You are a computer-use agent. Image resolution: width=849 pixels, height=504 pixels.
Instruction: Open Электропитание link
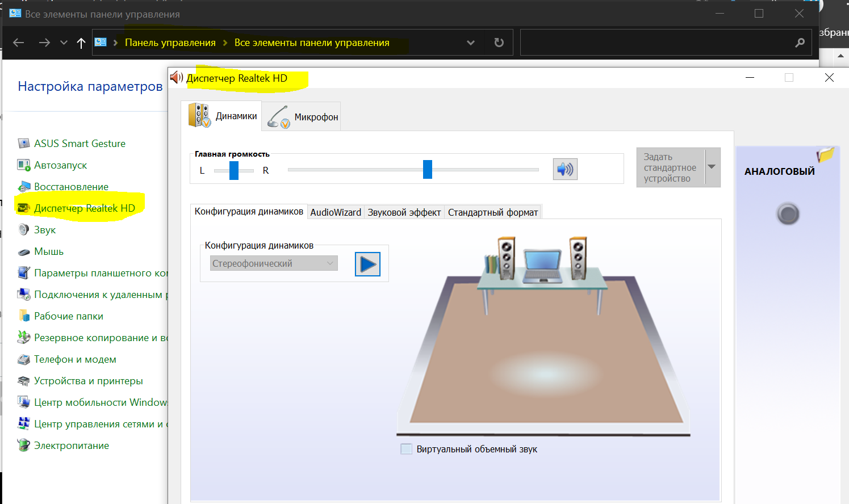(72, 446)
